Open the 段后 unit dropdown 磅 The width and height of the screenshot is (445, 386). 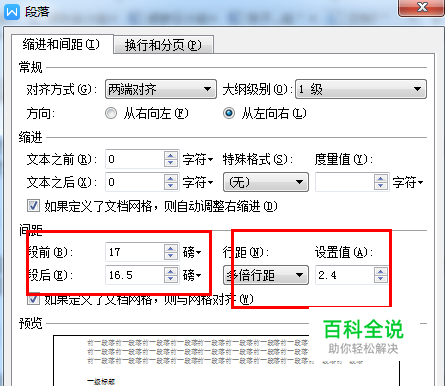click(192, 275)
